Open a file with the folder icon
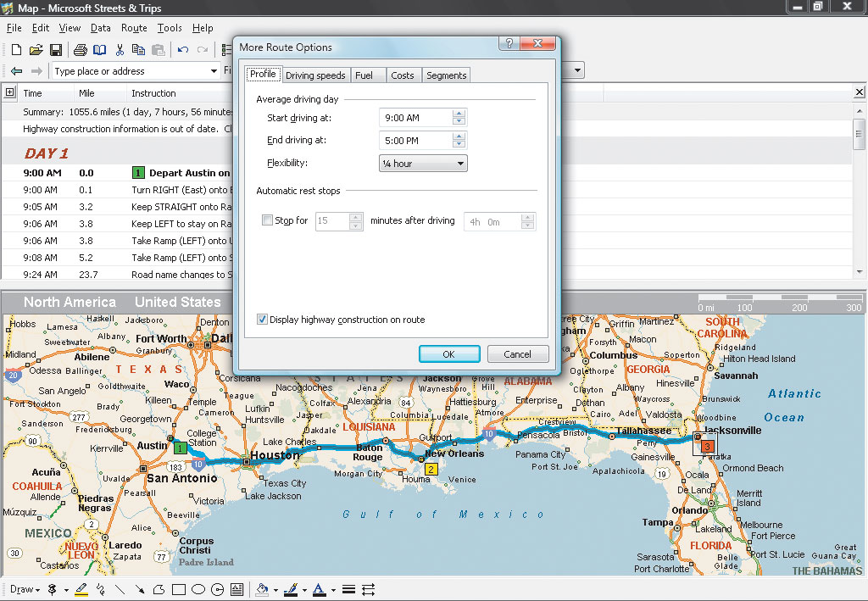 tap(36, 50)
